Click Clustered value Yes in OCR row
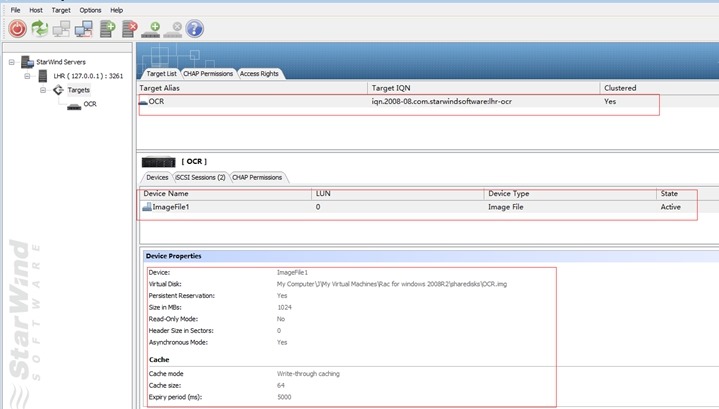This screenshot has width=719, height=409. click(610, 101)
